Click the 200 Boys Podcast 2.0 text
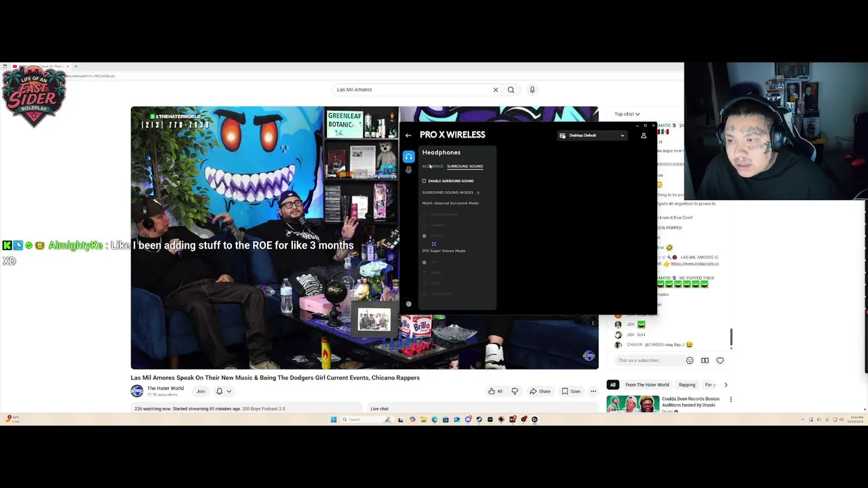Image resolution: width=868 pixels, height=488 pixels. (264, 409)
